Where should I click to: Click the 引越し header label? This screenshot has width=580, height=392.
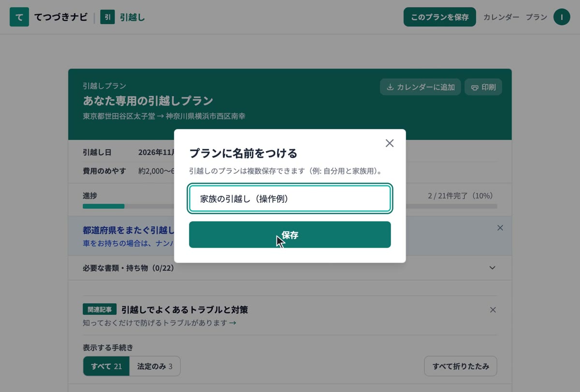(132, 17)
